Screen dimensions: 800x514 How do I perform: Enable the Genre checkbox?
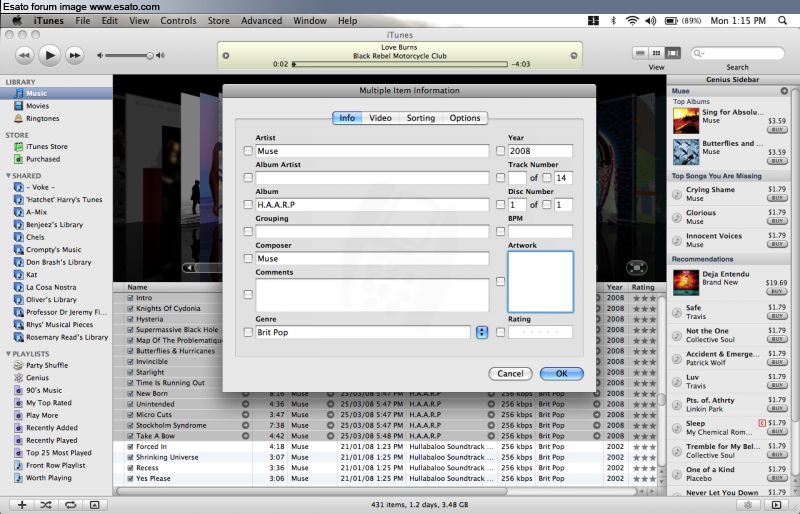[248, 332]
